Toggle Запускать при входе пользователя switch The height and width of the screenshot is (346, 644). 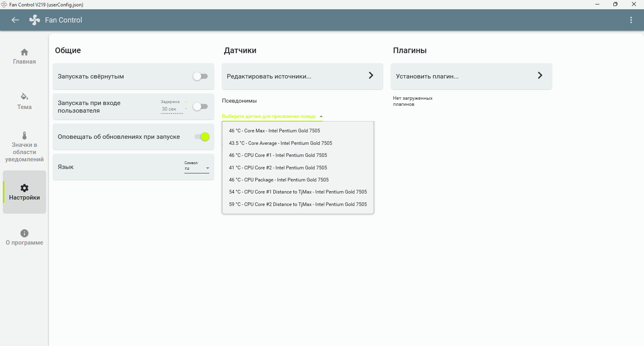pyautogui.click(x=200, y=107)
